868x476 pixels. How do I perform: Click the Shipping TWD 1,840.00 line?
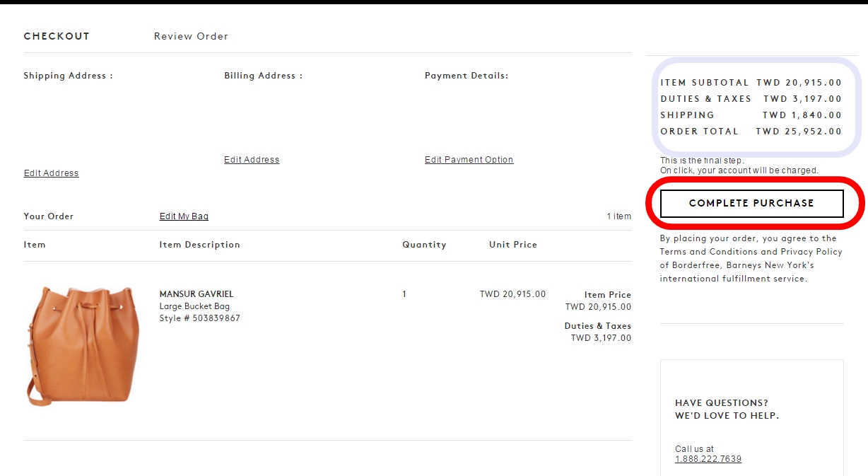click(x=751, y=115)
